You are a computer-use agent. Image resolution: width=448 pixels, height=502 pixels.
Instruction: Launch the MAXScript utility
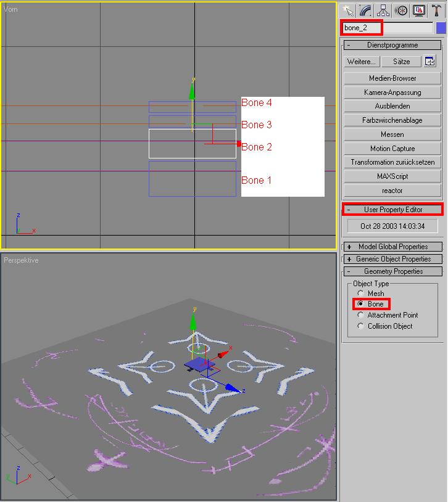click(392, 176)
